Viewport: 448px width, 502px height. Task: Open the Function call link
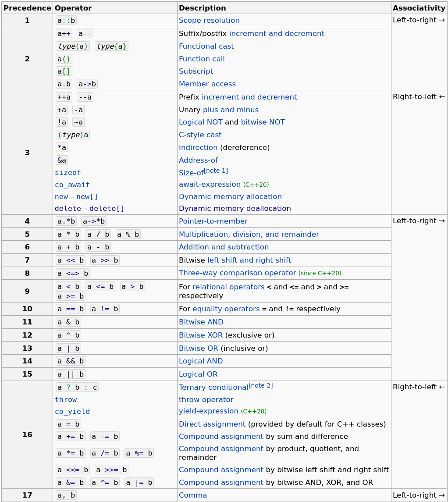pyautogui.click(x=202, y=59)
